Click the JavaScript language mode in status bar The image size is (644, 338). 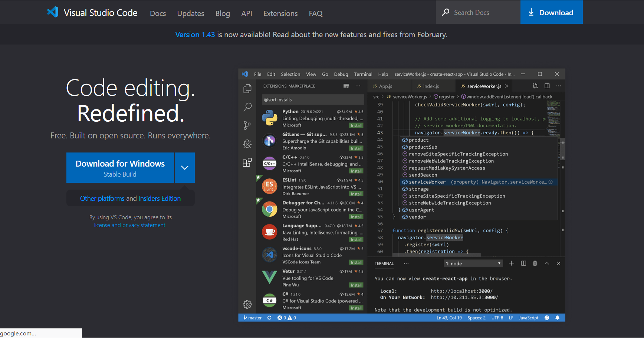click(x=529, y=318)
